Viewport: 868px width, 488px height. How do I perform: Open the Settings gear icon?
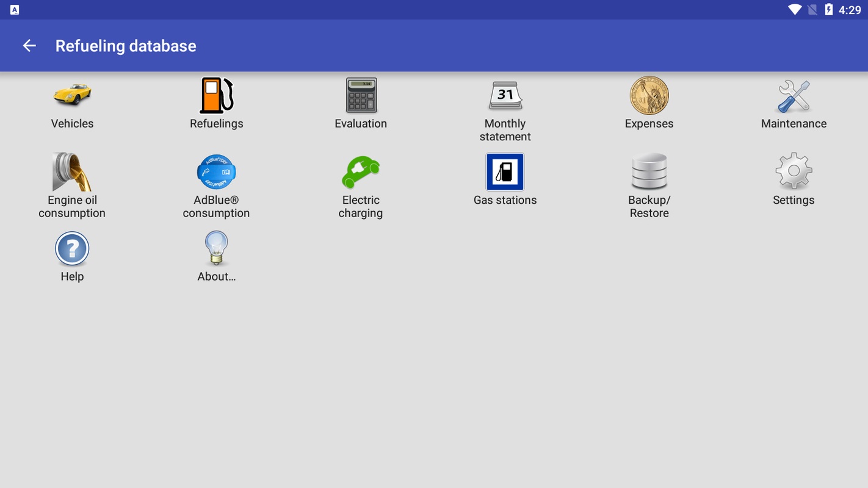tap(794, 172)
